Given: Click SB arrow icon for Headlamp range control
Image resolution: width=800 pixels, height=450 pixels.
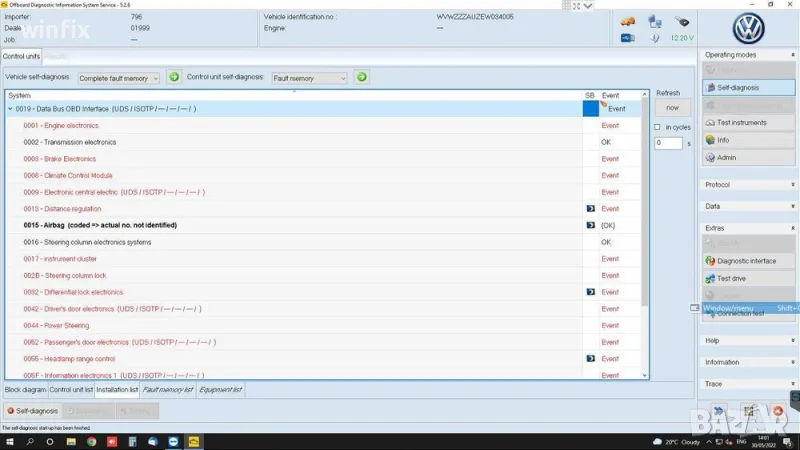Looking at the screenshot, I should pyautogui.click(x=590, y=358).
